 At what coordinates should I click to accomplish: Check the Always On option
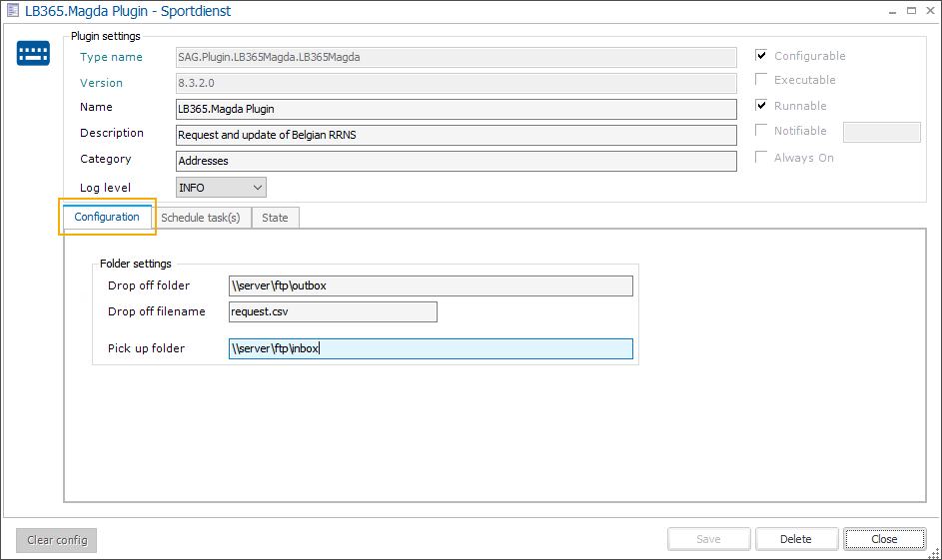pyautogui.click(x=762, y=158)
